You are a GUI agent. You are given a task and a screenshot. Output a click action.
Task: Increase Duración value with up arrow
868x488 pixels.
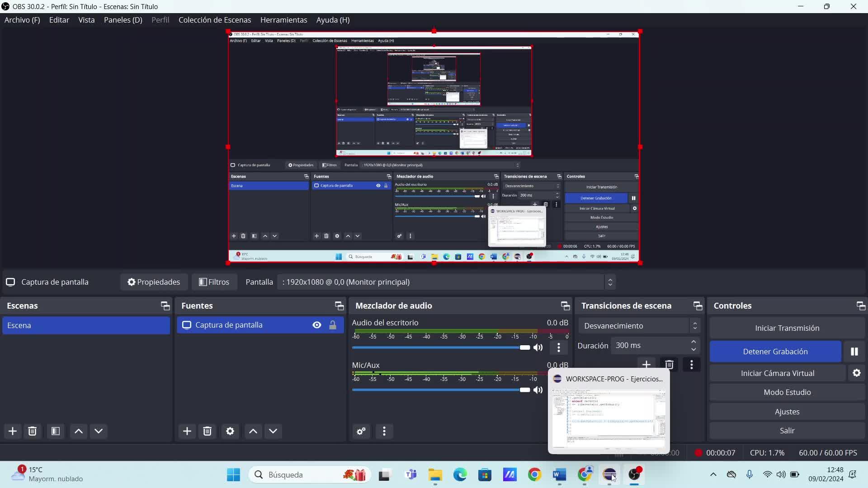pyautogui.click(x=693, y=342)
